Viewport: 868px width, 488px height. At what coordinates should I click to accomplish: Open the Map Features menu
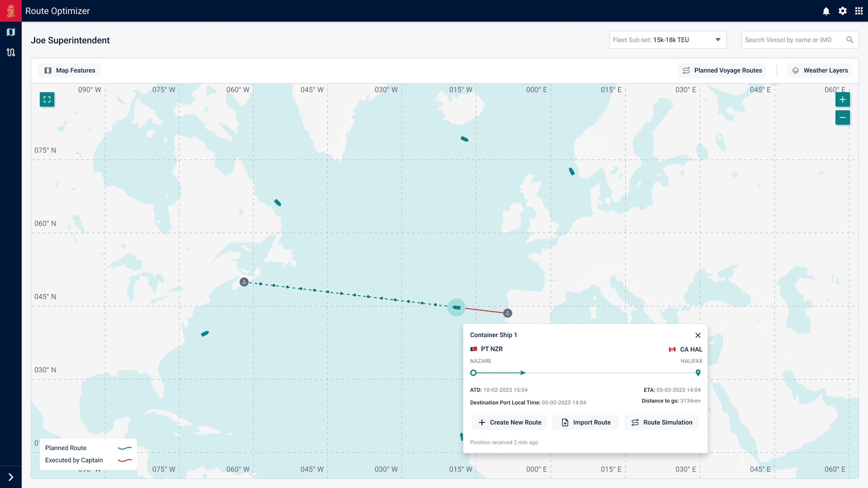[69, 70]
